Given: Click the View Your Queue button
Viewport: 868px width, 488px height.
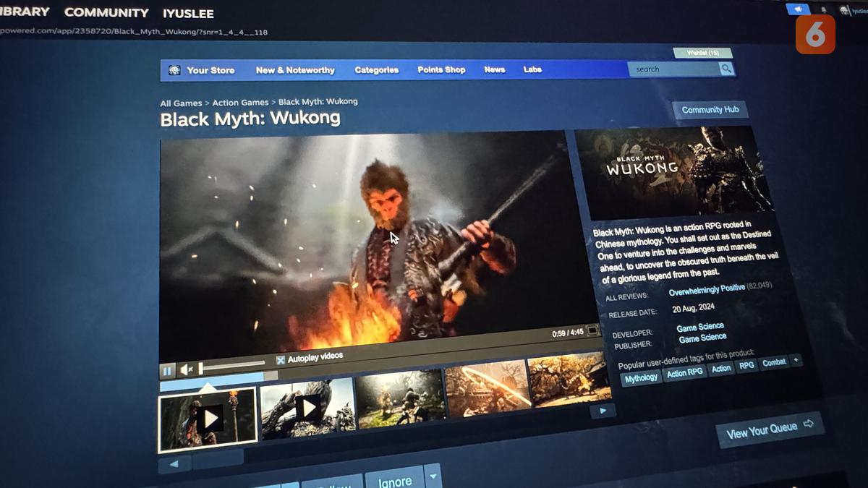Looking at the screenshot, I should coord(769,429).
